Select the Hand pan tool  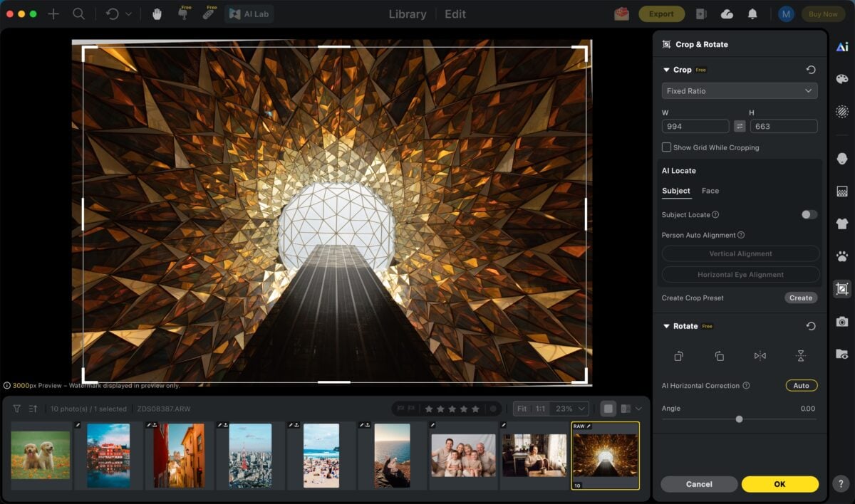(x=157, y=14)
